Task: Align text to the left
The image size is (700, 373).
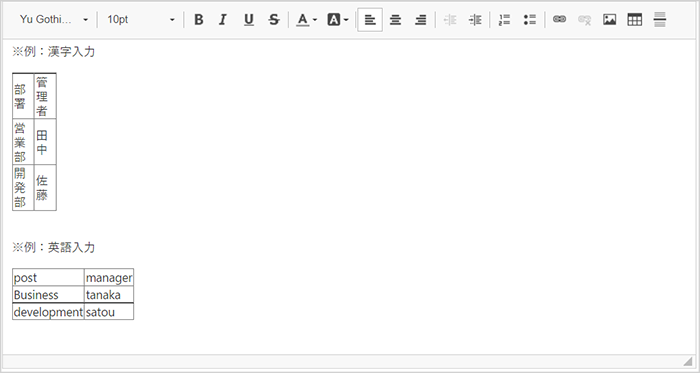Action: tap(370, 20)
